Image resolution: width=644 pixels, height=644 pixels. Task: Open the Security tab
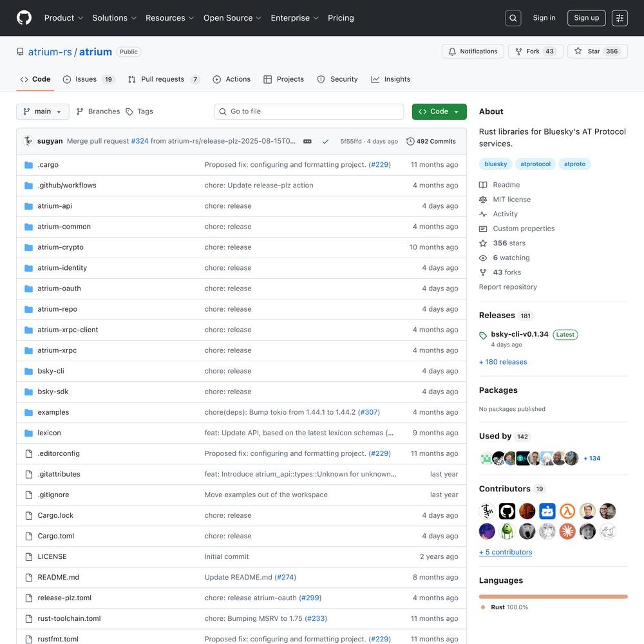(337, 79)
